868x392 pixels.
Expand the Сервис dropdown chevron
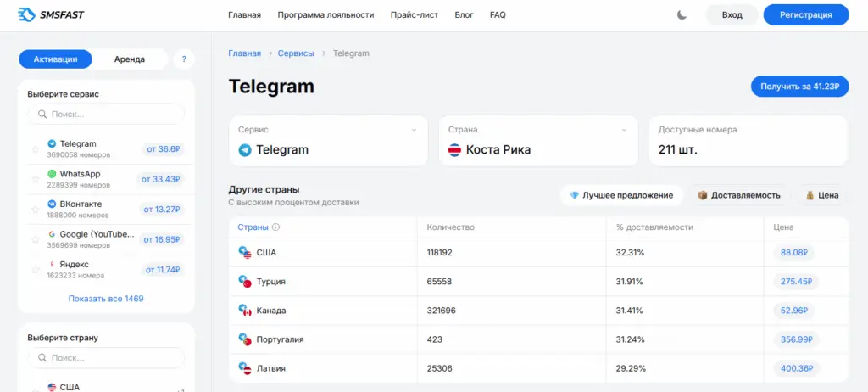pos(414,130)
